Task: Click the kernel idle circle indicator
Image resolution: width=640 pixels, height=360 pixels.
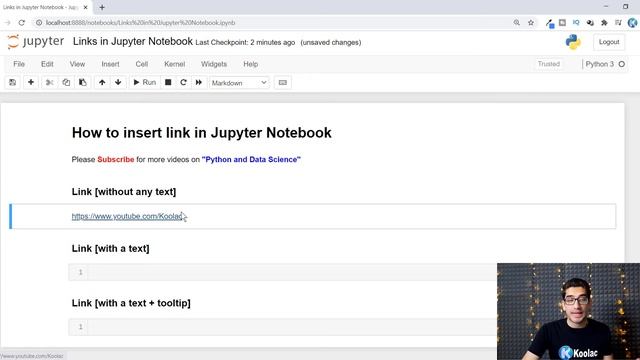Action: pos(622,64)
